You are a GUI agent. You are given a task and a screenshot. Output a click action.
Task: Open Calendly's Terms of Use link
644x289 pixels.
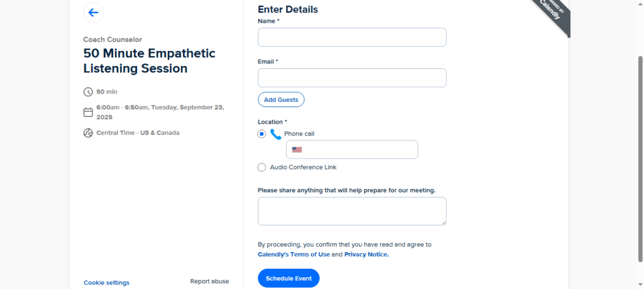pos(293,254)
